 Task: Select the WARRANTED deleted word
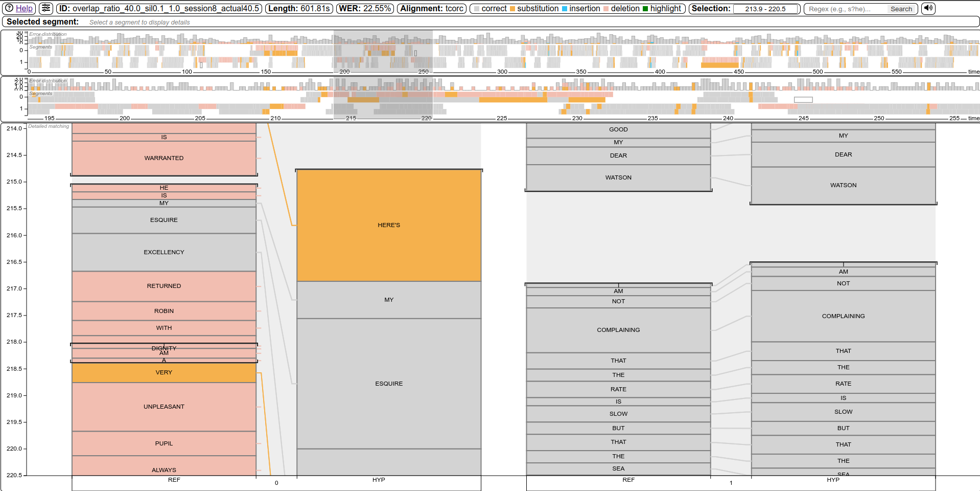(164, 158)
